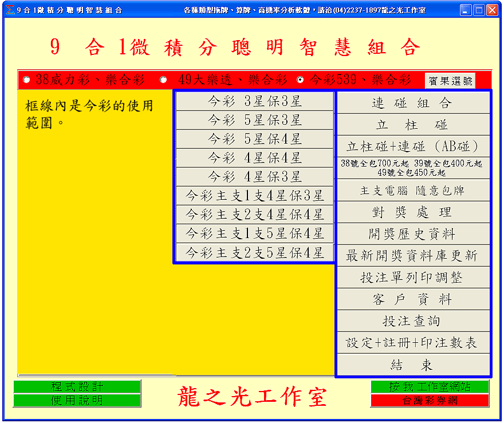
Task: Open 今彩 4星保3星
Action: pyautogui.click(x=254, y=177)
